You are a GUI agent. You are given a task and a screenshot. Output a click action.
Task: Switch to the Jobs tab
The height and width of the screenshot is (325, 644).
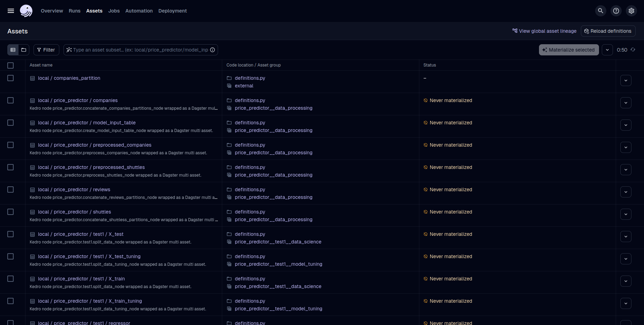[114, 11]
